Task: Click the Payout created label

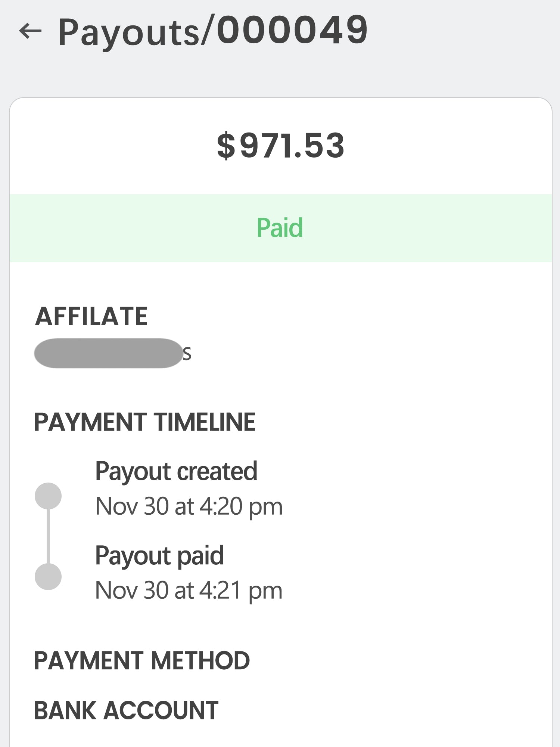Action: pos(176,471)
